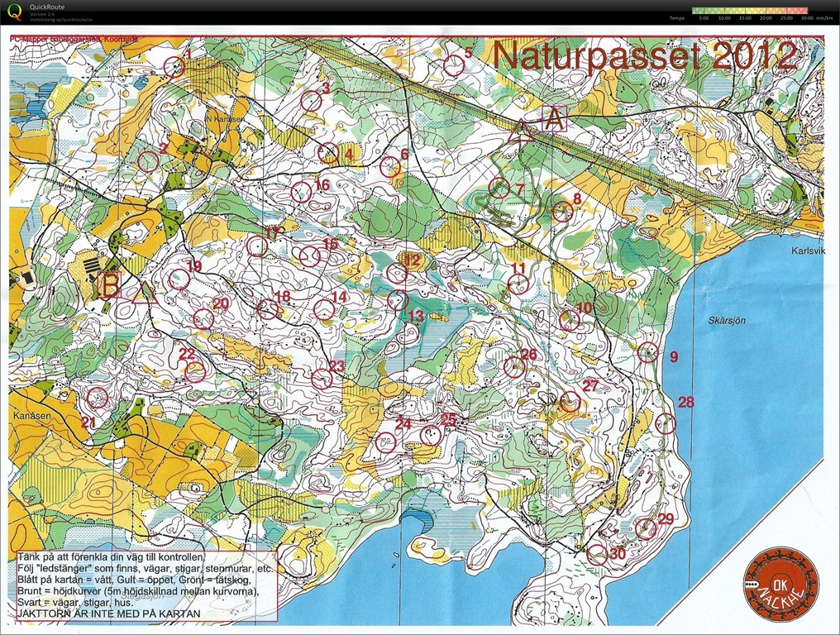Viewport: 840px width, 635px height.
Task: Click the Naturpasset 2012 map title
Action: [645, 56]
